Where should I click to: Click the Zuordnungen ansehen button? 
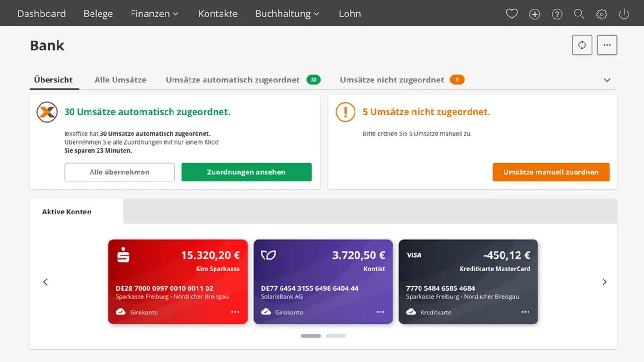click(x=246, y=172)
